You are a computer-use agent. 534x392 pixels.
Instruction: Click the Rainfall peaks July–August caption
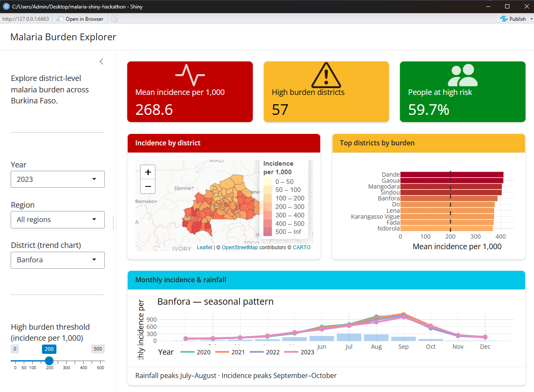(236, 375)
